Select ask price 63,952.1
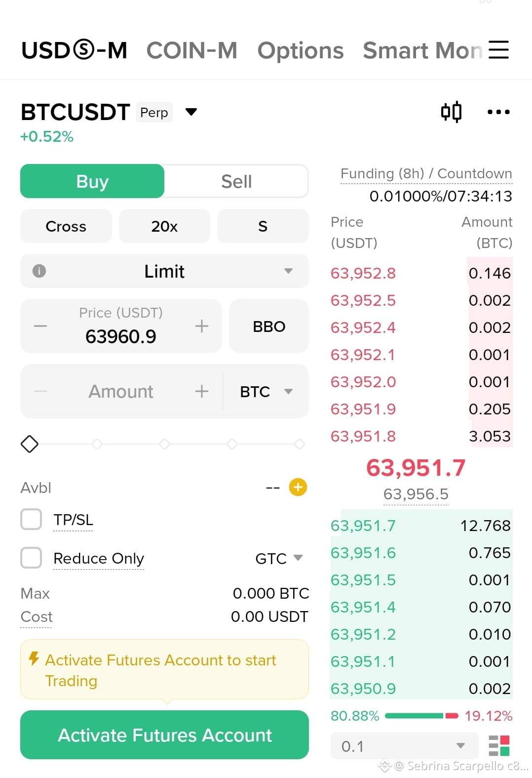 (x=363, y=355)
